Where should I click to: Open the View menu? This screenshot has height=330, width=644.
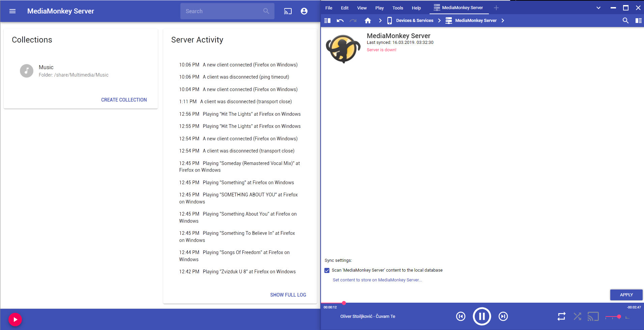tap(362, 8)
